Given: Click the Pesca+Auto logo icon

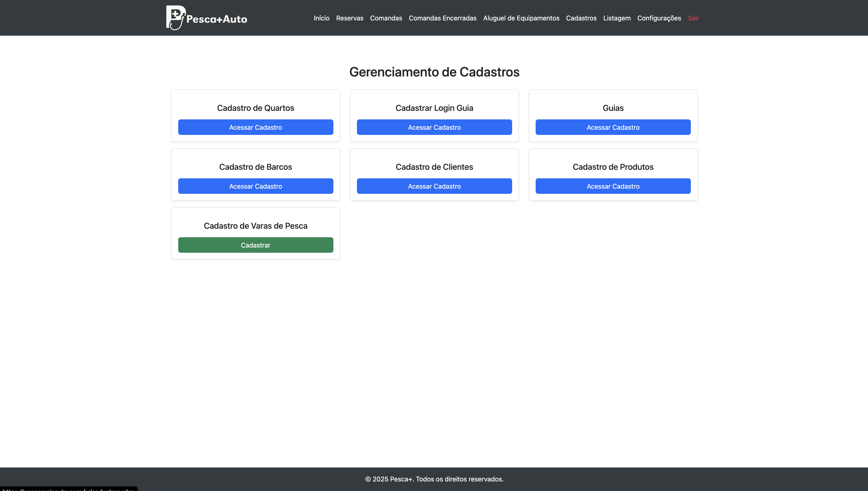Looking at the screenshot, I should pos(176,18).
